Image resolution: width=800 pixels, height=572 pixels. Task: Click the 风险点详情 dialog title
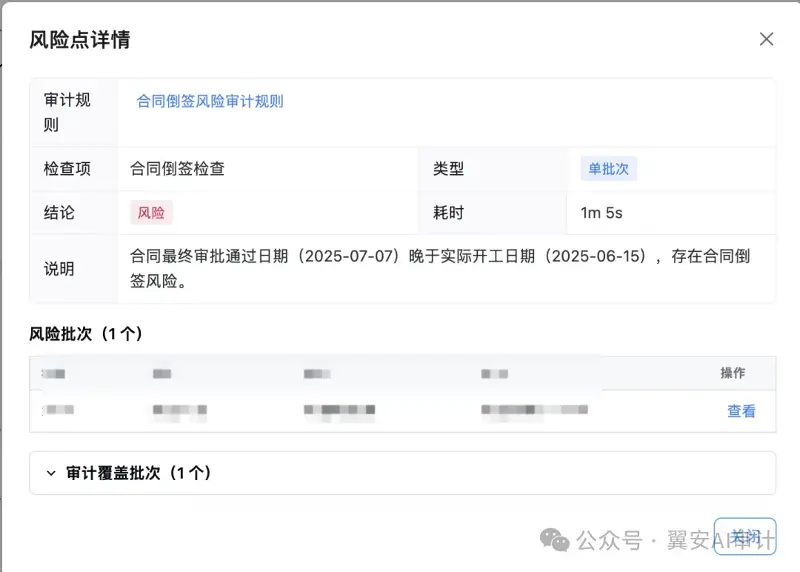click(80, 40)
